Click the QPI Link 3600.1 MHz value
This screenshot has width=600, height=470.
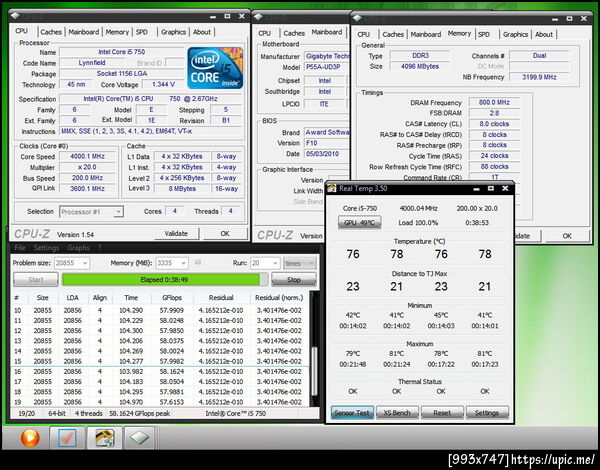click(87, 188)
